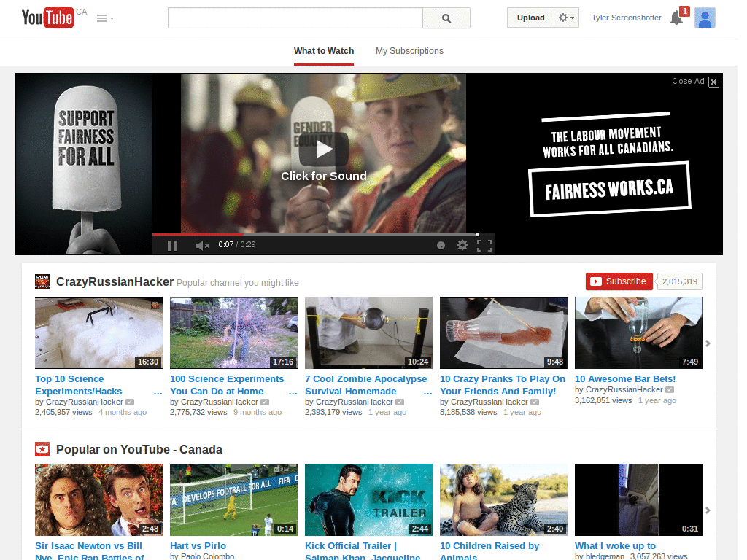This screenshot has height=560, width=747.
Task: Open Sir Isaac Newton vs Bill Nye thumbnail
Action: pyautogui.click(x=99, y=499)
